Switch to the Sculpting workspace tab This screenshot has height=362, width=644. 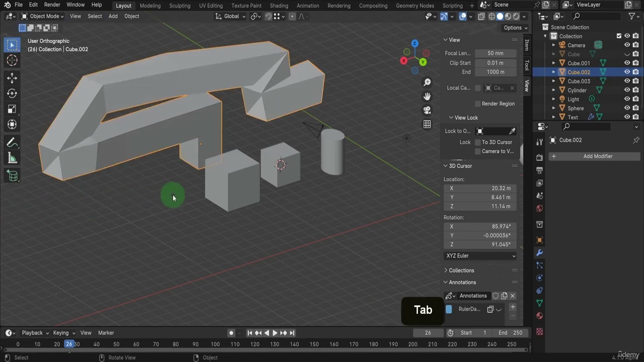pos(180,6)
